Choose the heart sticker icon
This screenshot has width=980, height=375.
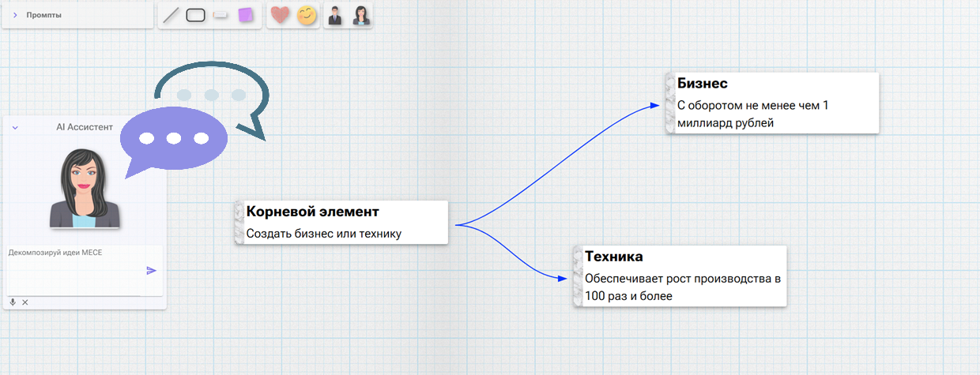280,15
